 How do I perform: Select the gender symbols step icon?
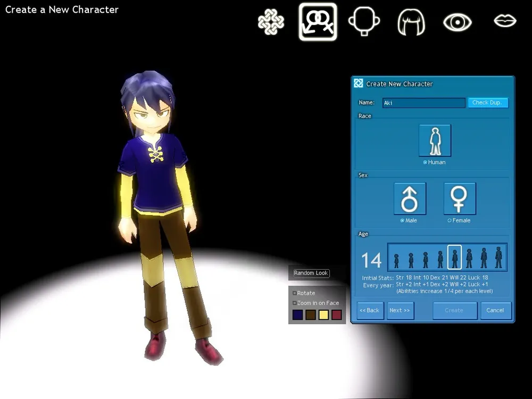click(x=318, y=22)
